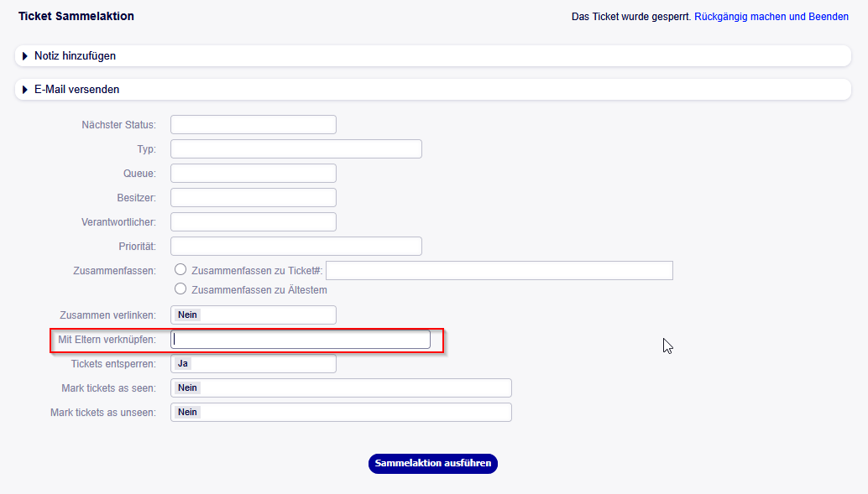
Task: Open the Queue selection dropdown
Action: [253, 174]
